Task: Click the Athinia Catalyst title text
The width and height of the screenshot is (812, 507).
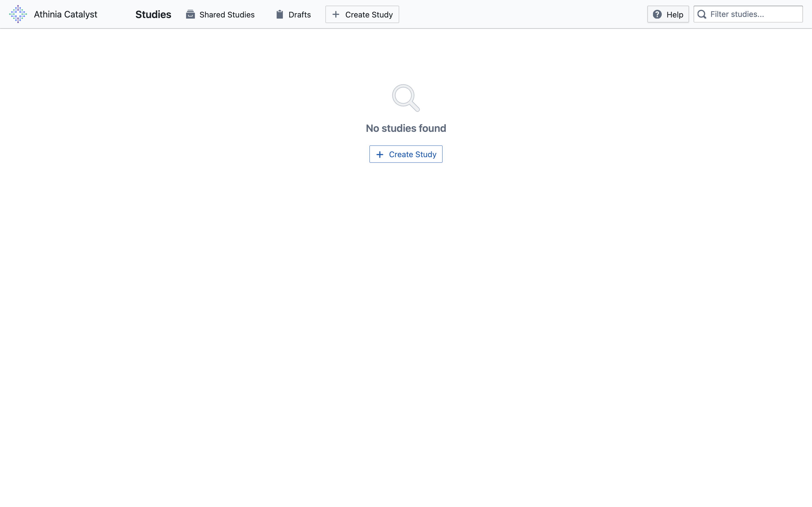Action: [x=65, y=14]
